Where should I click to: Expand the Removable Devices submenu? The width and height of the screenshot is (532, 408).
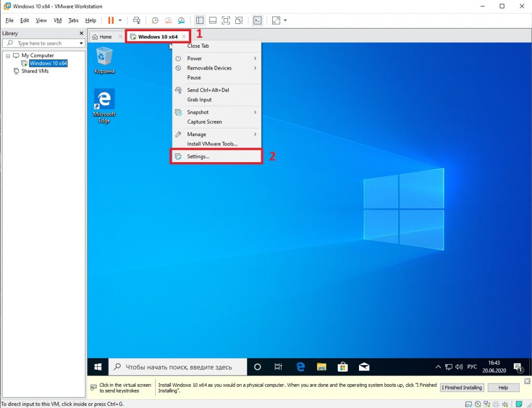[217, 68]
